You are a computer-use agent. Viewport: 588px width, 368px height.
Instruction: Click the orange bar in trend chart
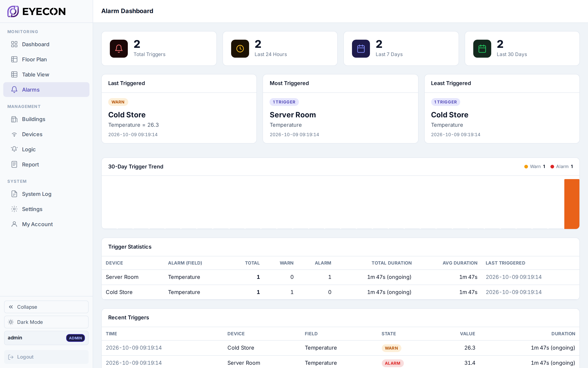[x=572, y=204]
